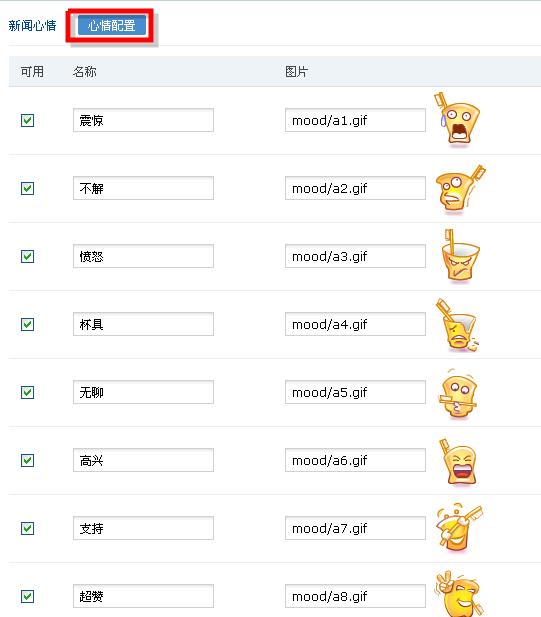
Task: Click the shocked 震惊 mood emoticon image
Action: [457, 120]
